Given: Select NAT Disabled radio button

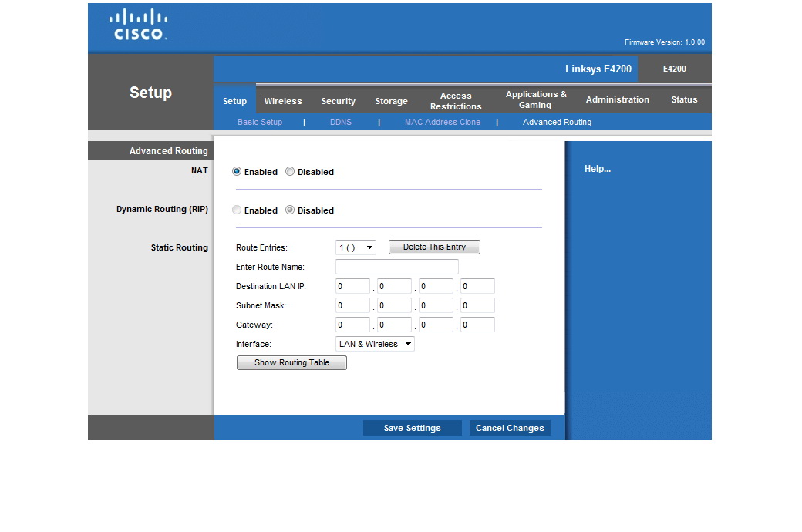Looking at the screenshot, I should tap(290, 172).
